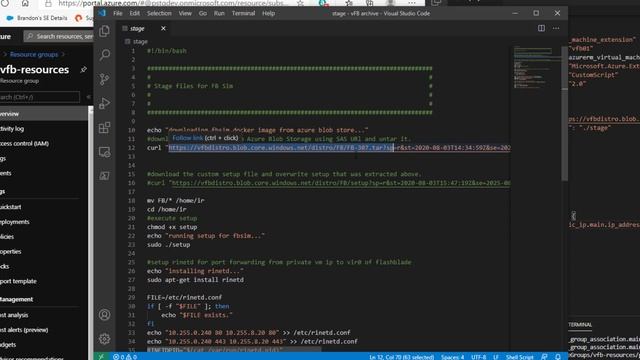
Task: Open the Terminal menu
Action: 243,13
